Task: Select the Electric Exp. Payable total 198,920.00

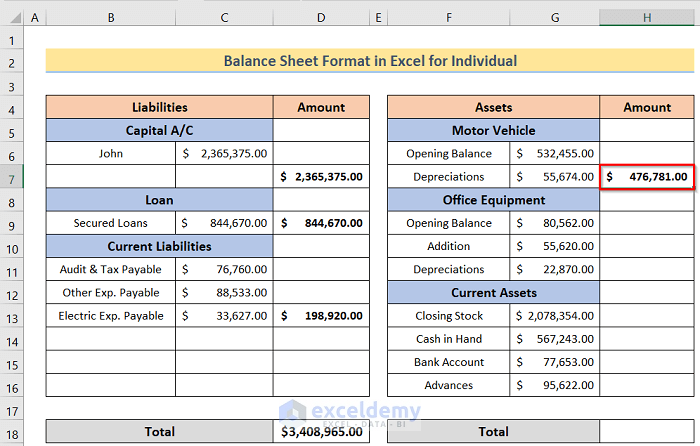Action: pyautogui.click(x=321, y=316)
